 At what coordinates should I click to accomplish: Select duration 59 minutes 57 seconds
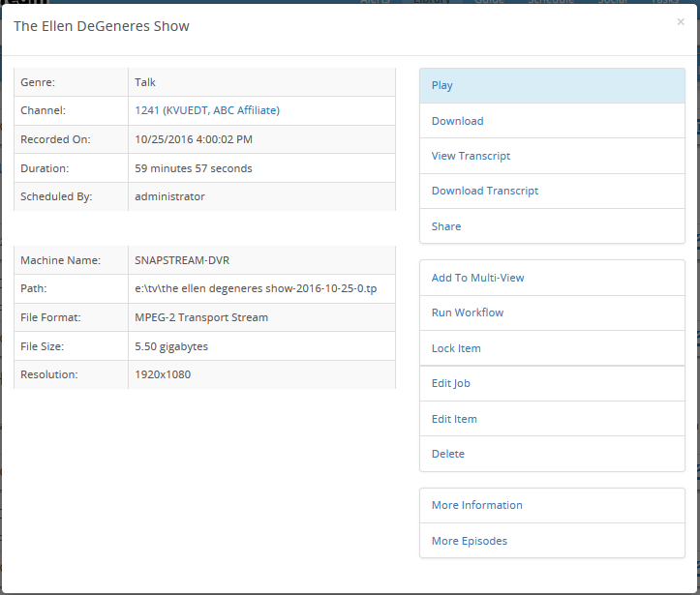pyautogui.click(x=194, y=168)
